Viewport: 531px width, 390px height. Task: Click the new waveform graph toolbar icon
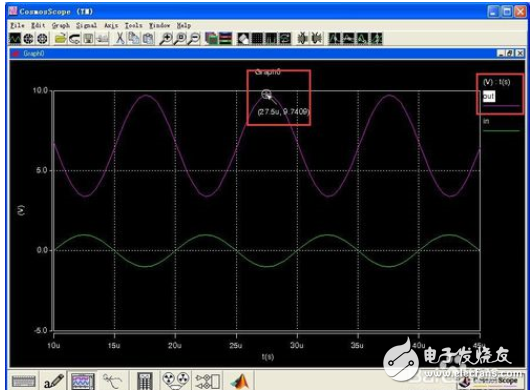pyautogui.click(x=15, y=39)
